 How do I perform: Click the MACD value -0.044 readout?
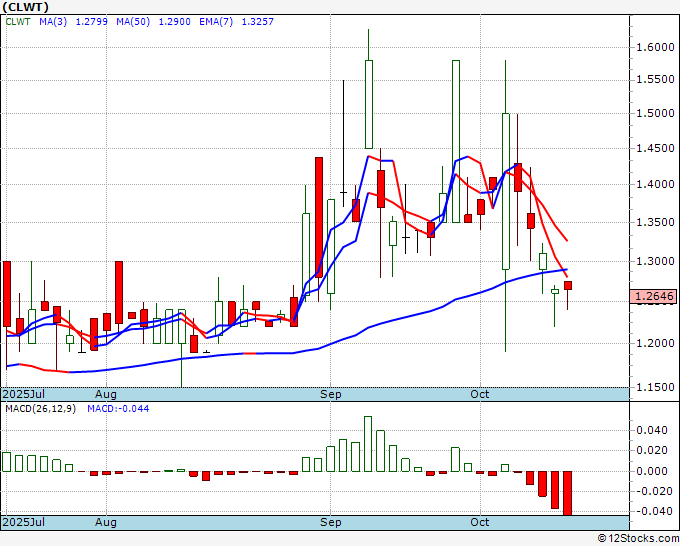[x=118, y=409]
